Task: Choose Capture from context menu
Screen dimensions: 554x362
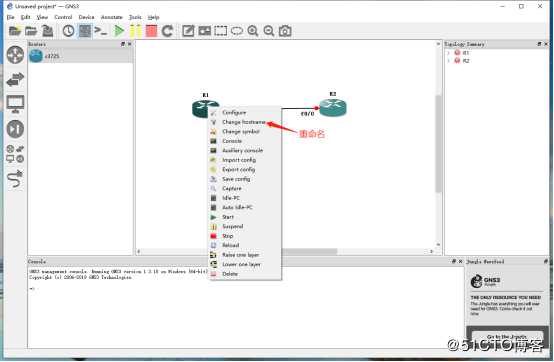Action: (x=245, y=189)
